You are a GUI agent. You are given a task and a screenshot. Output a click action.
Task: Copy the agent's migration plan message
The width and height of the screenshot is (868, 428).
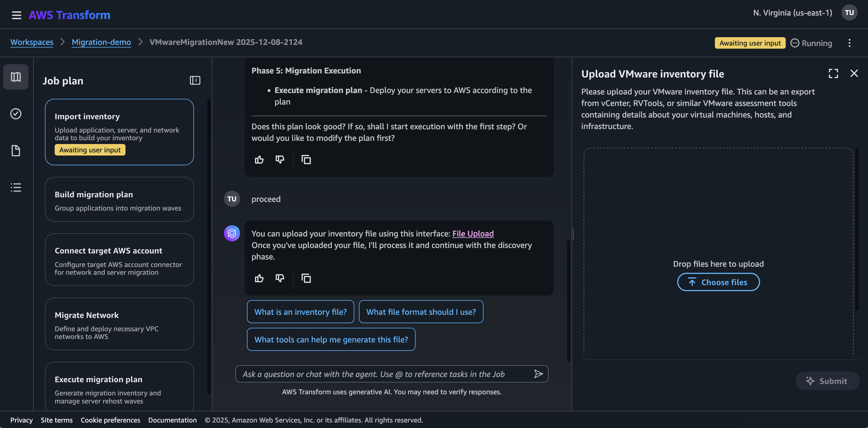(x=306, y=160)
